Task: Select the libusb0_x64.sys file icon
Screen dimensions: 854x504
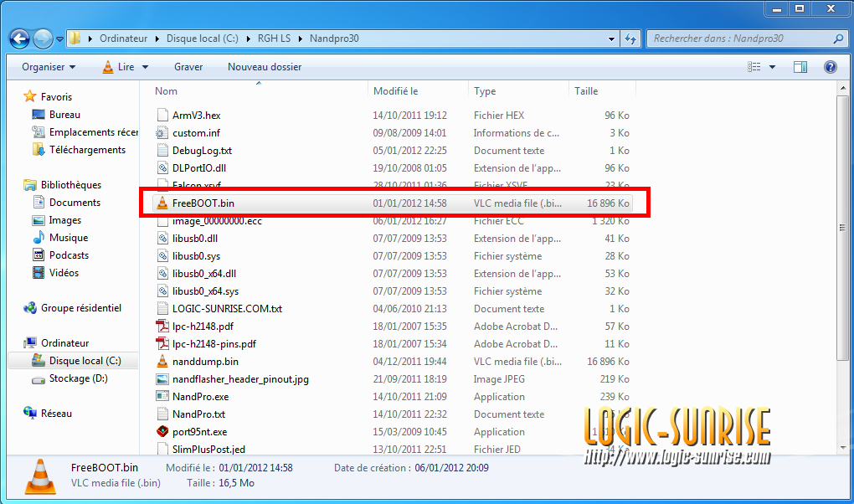Action: 162,291
